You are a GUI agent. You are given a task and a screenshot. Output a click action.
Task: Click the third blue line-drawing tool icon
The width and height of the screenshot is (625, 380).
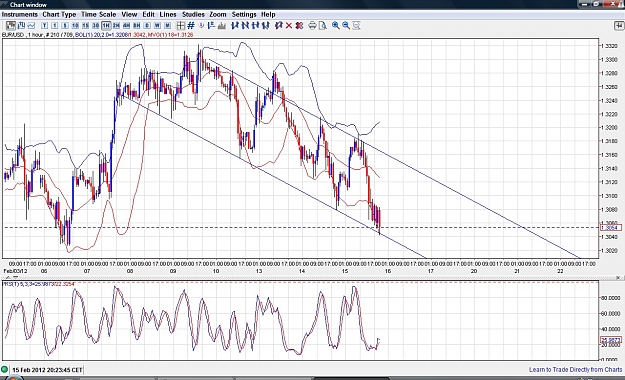[255, 26]
